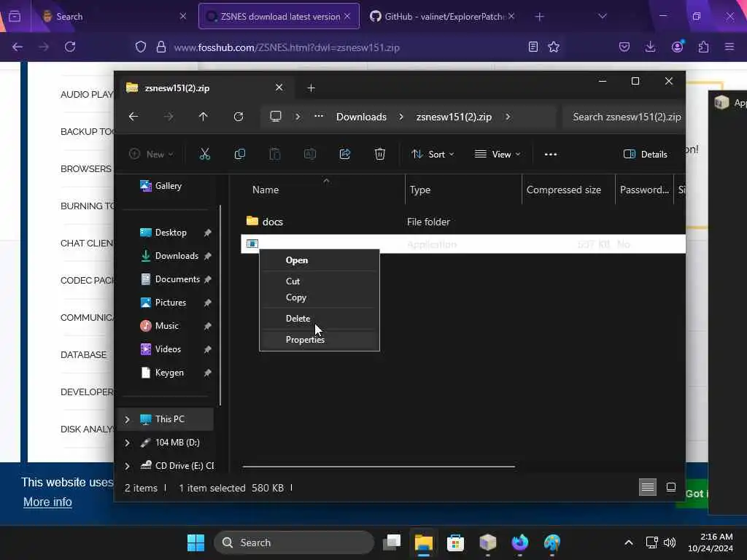Viewport: 747px width, 560px height.
Task: Choose Delete in the context menu
Action: tap(320, 318)
